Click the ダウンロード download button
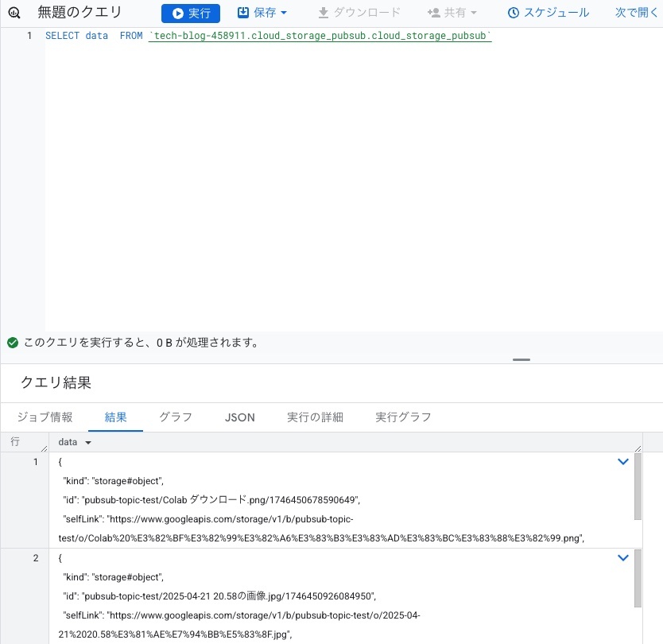The image size is (663, 644). (359, 13)
